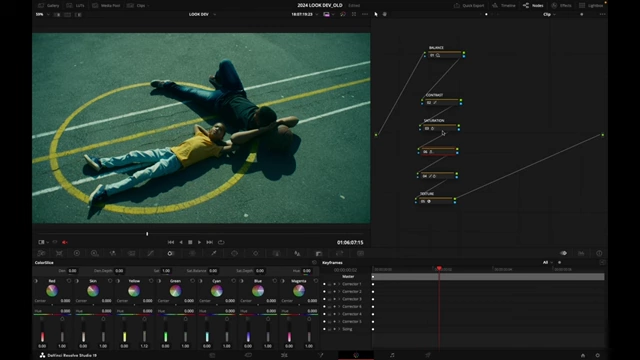Toggle the lock for Corrector 2 keyframes
Viewport: 640px width, 360px height.
[x=330, y=291]
